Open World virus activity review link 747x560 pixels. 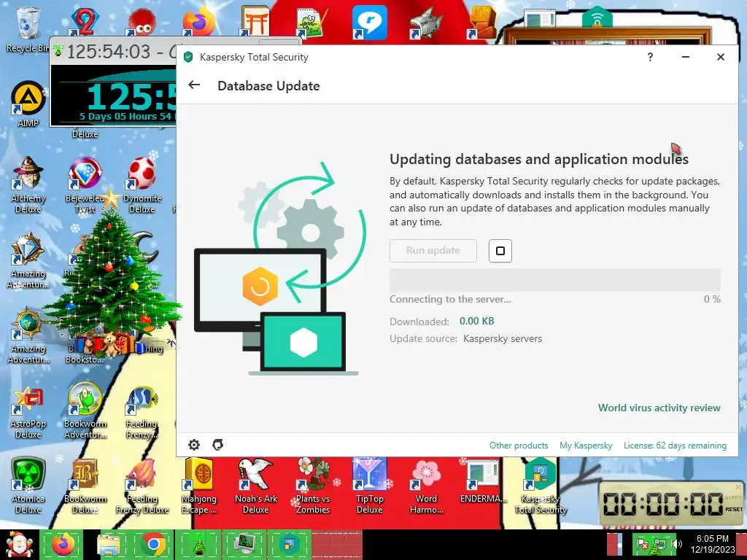tap(659, 408)
